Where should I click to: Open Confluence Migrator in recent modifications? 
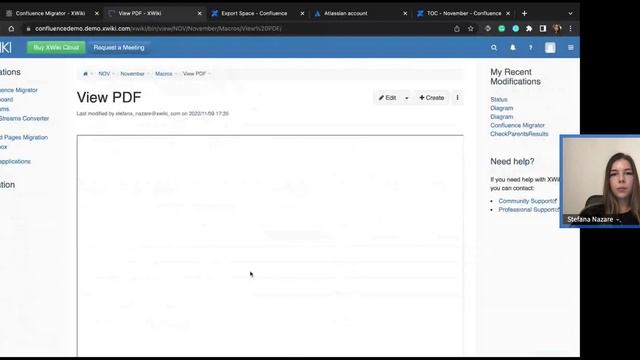(x=517, y=125)
